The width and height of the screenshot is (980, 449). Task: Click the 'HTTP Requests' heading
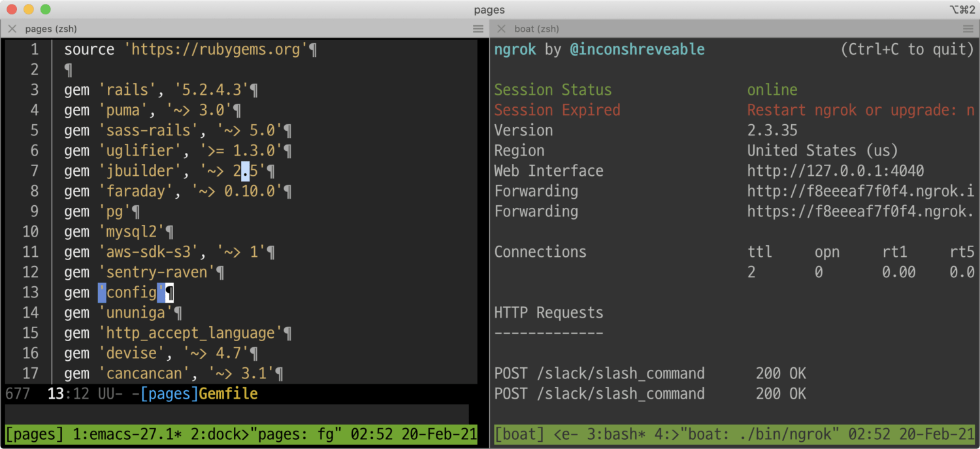549,313
